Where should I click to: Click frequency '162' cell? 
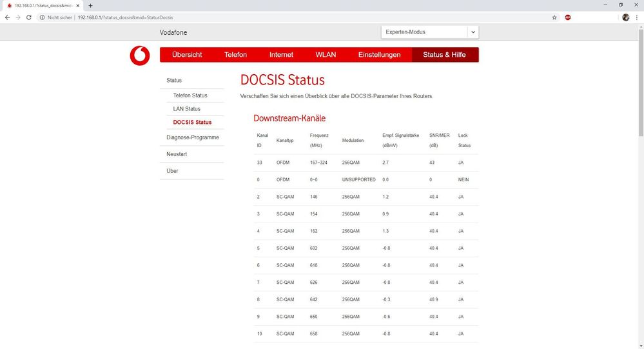pyautogui.click(x=314, y=231)
